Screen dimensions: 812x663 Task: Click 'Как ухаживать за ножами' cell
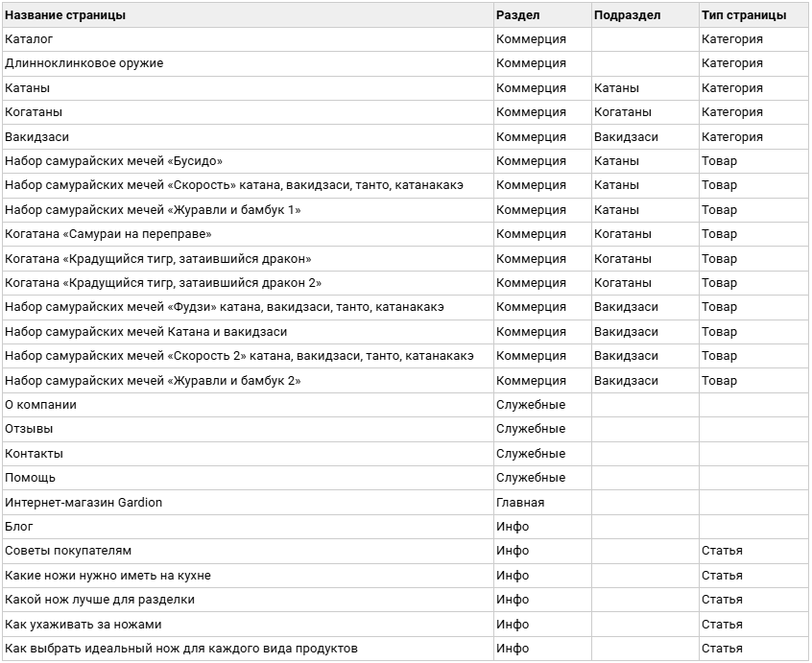coord(248,625)
